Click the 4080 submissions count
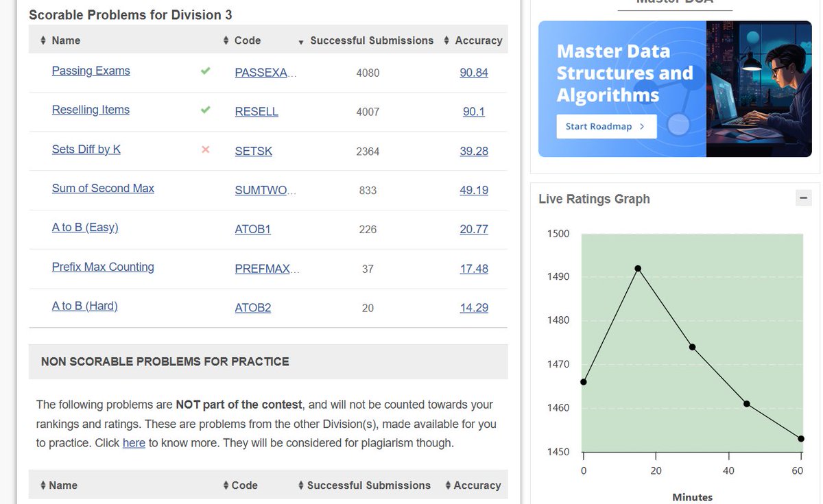 pyautogui.click(x=368, y=73)
